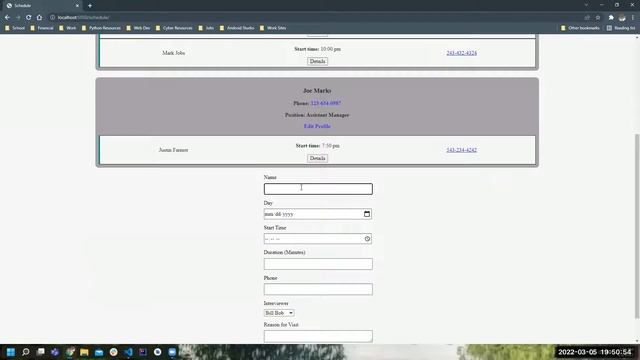Screen dimensions: 640x360
Task: Open the Work Sites bookmarks folder
Action: (x=273, y=28)
